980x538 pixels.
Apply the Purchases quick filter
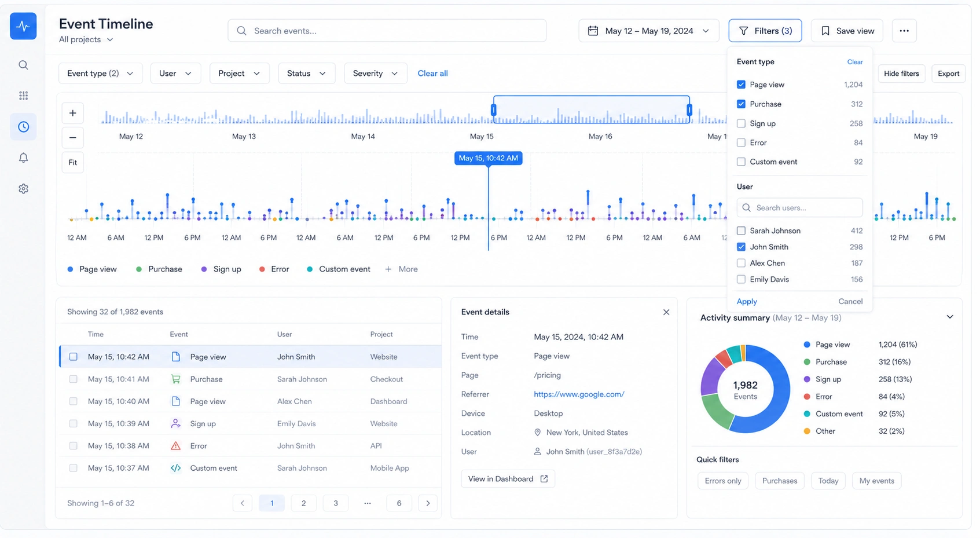(780, 481)
